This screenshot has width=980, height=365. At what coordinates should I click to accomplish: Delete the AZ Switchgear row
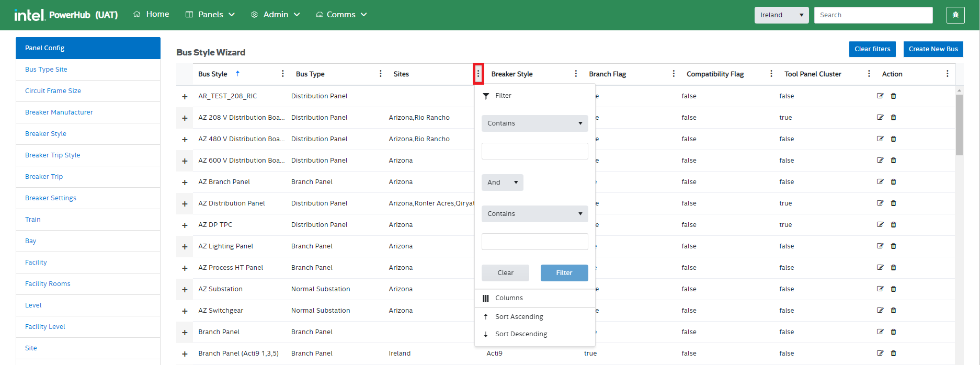(x=893, y=311)
